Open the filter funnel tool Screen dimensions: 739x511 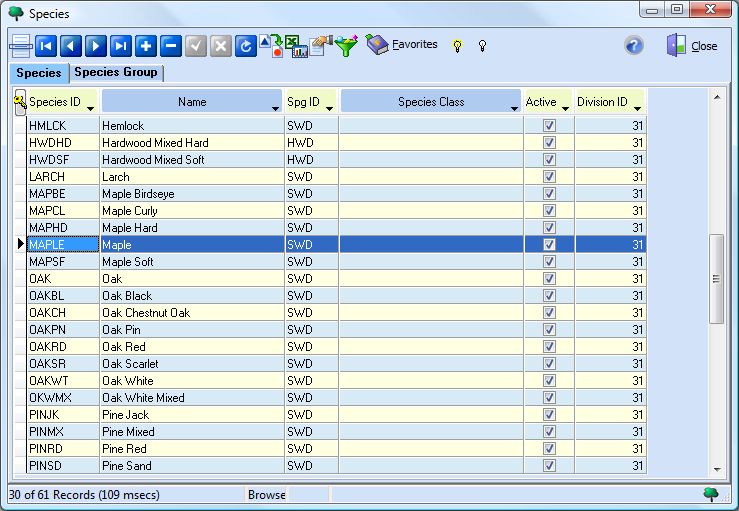(346, 46)
